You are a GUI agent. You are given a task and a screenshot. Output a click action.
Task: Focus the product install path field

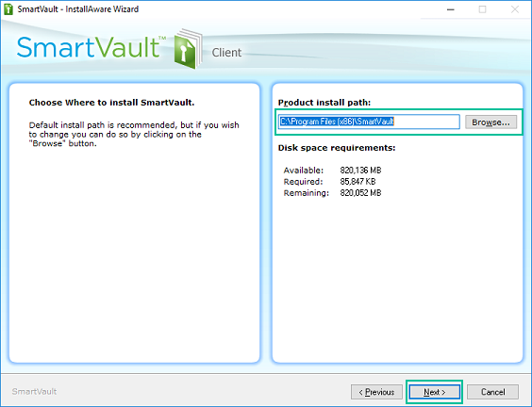coord(369,122)
